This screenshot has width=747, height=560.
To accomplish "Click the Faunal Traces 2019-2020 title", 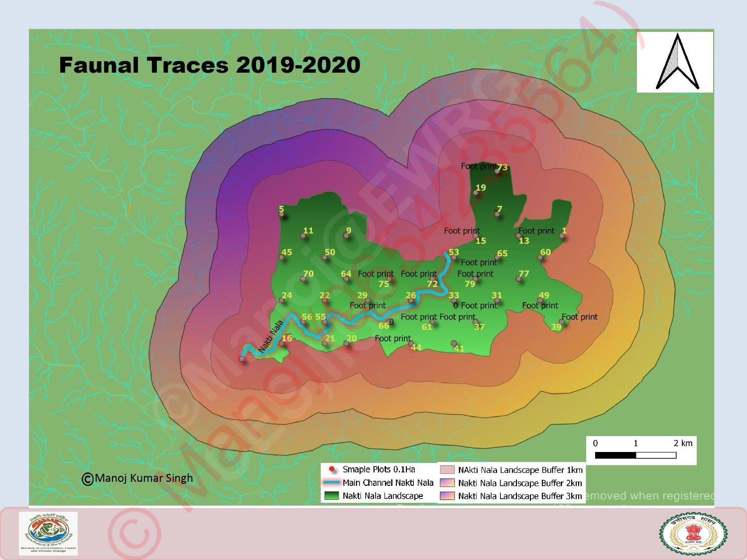I will pyautogui.click(x=210, y=65).
